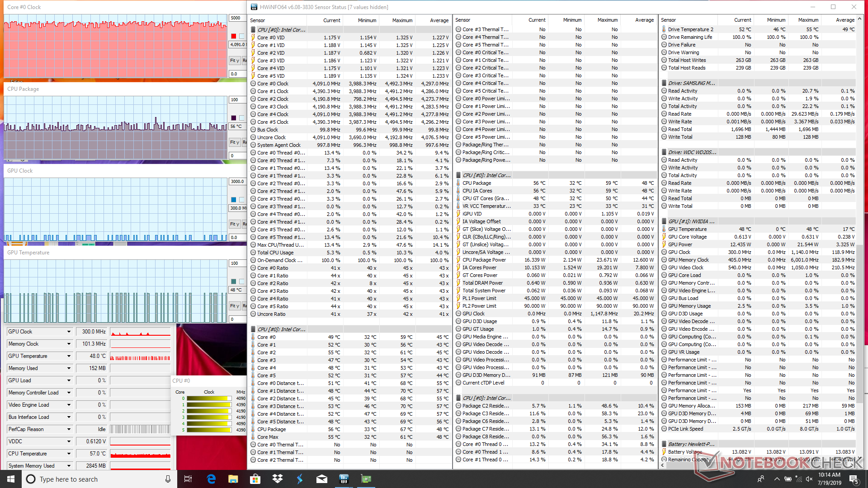Click the 5000 maximum value field
Viewport: 868px width, 488px height.
[x=237, y=18]
